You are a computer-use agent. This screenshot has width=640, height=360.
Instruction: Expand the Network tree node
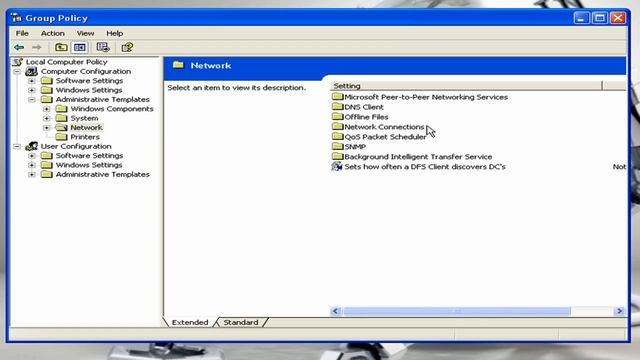(47, 128)
